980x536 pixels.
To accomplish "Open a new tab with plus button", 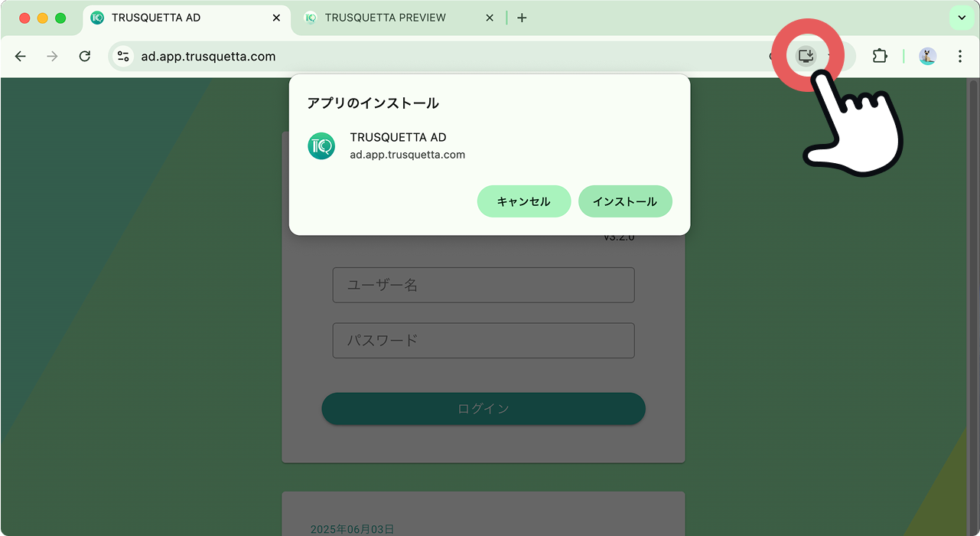I will [x=522, y=18].
